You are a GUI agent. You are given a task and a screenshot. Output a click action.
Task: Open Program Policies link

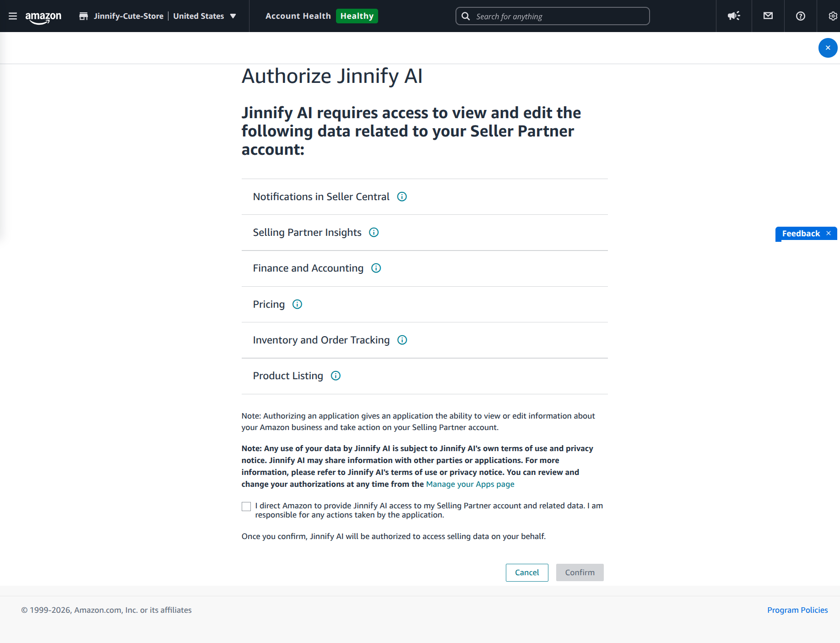[797, 610]
